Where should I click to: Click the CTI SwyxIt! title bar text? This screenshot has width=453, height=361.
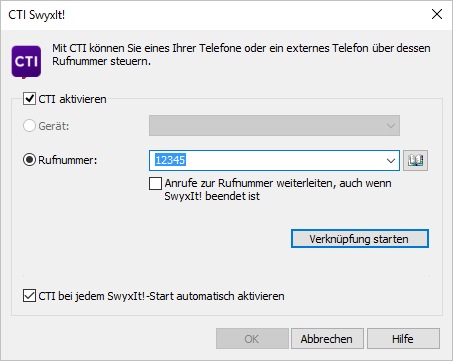click(x=37, y=15)
